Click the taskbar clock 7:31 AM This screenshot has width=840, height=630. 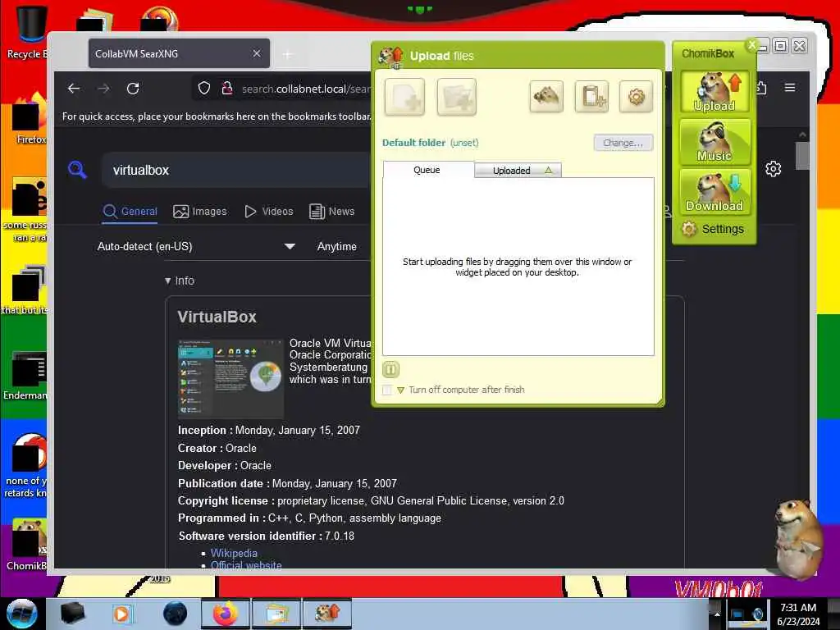(798, 614)
